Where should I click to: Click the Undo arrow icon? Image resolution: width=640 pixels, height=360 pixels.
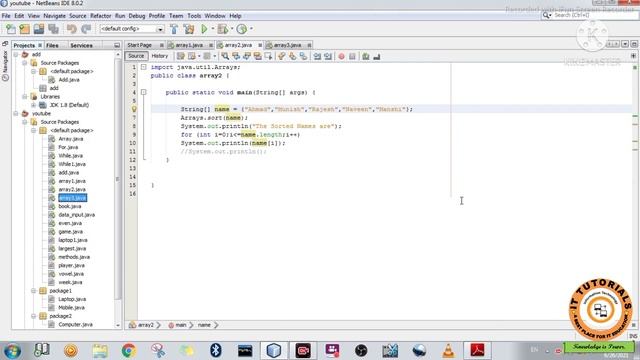(72, 29)
